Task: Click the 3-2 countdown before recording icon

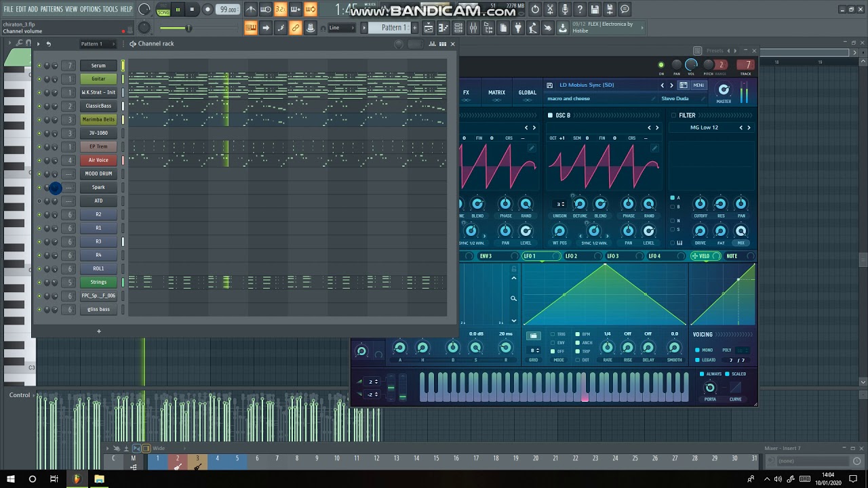Action: pyautogui.click(x=281, y=9)
